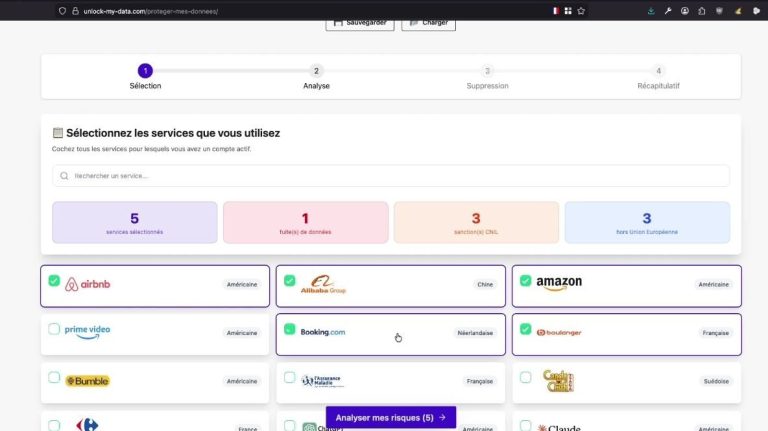768x431 pixels.
Task: Uncheck the Airbnb checkbox
Action: coord(54,281)
